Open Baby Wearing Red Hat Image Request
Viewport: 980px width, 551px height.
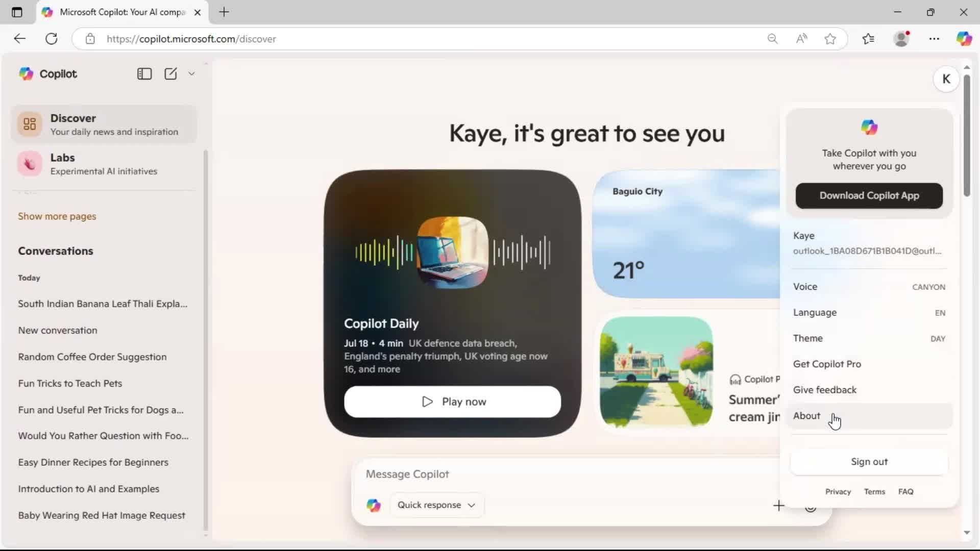pos(102,515)
